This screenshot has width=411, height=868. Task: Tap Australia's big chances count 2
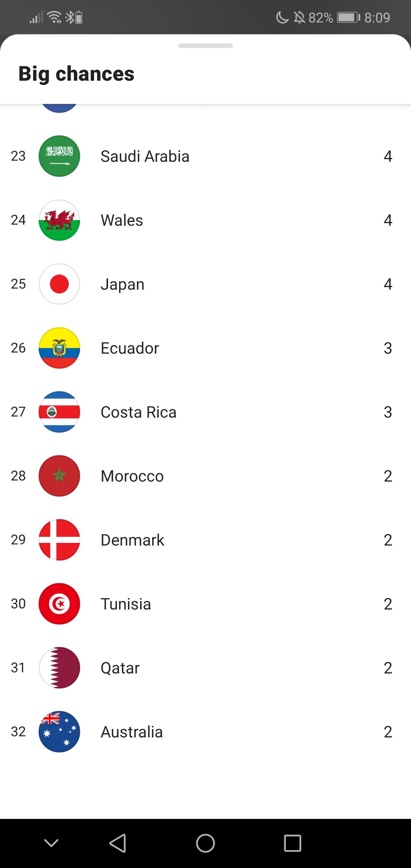(388, 732)
